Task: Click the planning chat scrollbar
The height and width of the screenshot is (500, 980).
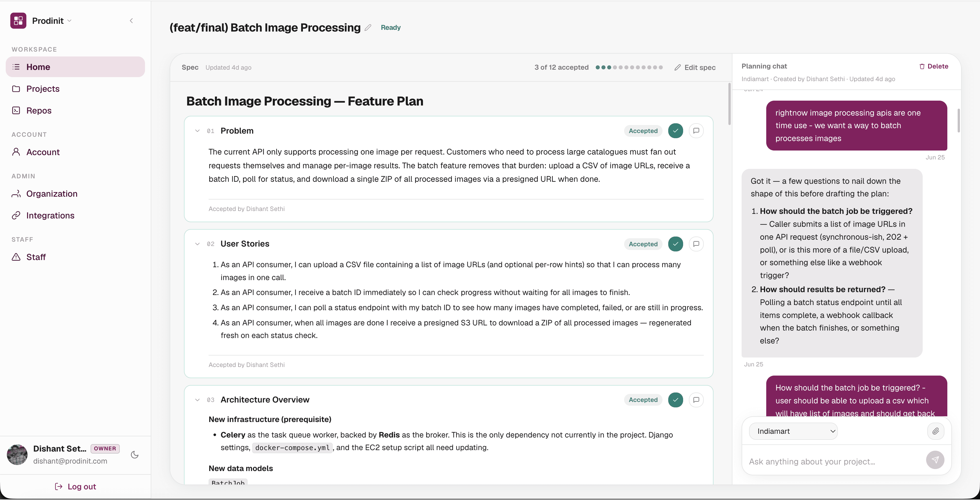Action: [x=958, y=121]
